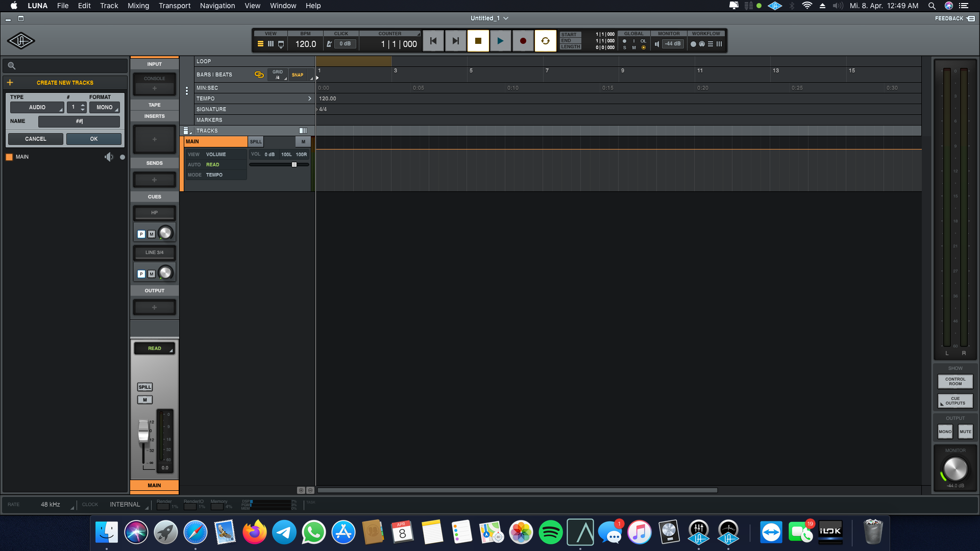Click the Record button in transport
The image size is (980, 551).
(x=523, y=41)
